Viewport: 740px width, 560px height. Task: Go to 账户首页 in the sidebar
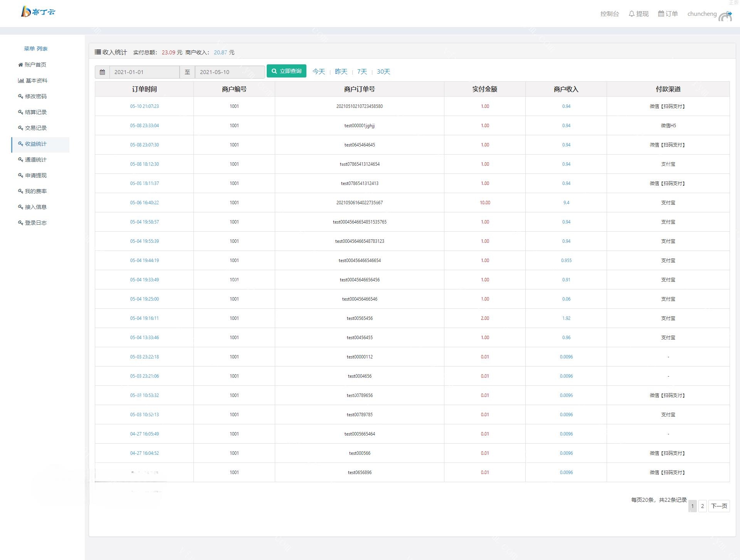(32, 65)
